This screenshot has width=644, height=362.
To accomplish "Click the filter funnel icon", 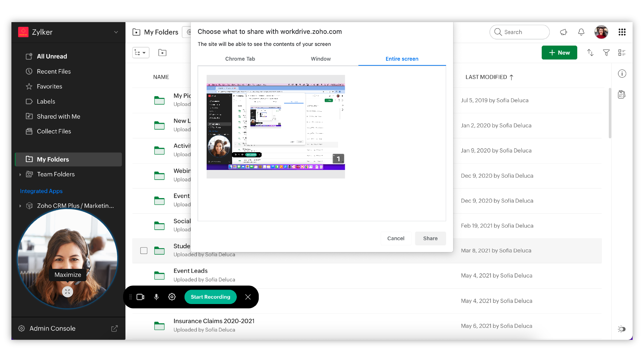I will [606, 53].
